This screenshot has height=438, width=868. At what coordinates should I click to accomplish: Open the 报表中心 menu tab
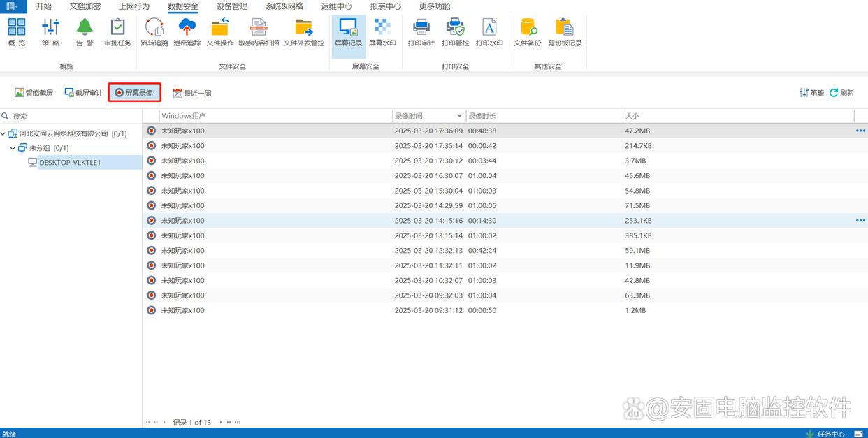(x=385, y=6)
